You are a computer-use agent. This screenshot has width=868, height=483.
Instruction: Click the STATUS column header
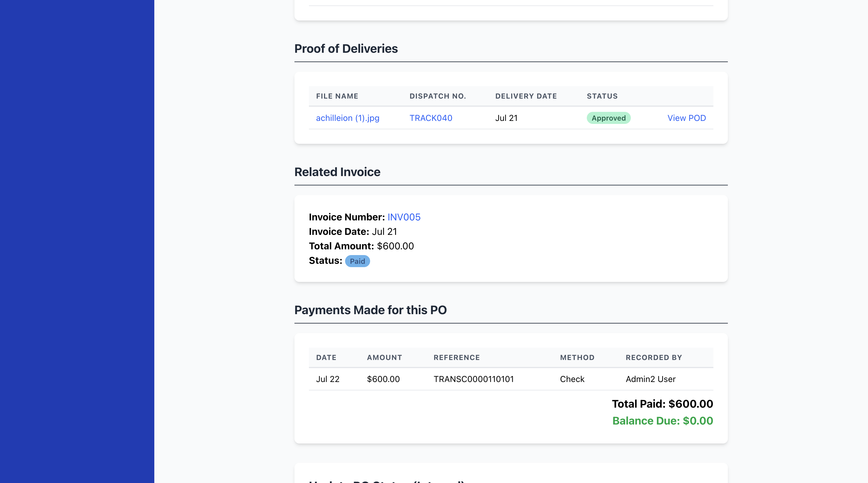[602, 96]
